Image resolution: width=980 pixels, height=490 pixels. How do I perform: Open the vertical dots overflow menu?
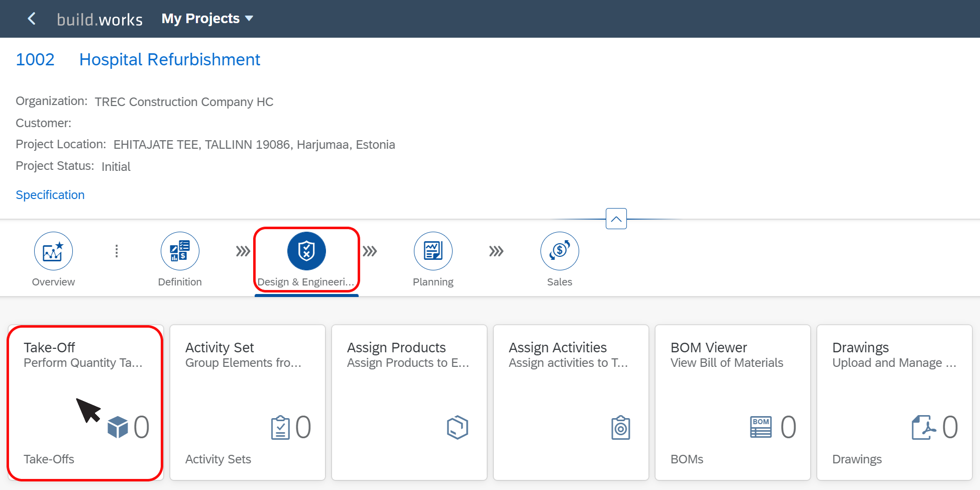click(x=117, y=251)
